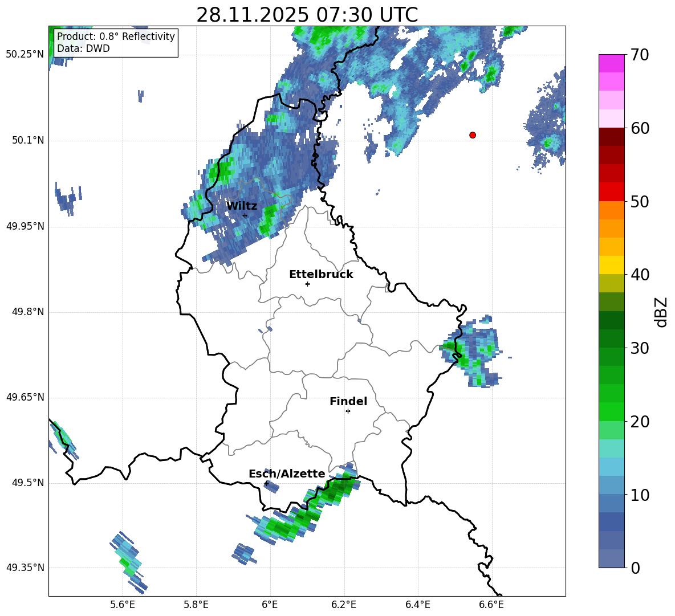Click the cross marker below Ettelbruck
The width and height of the screenshot is (675, 616).
(x=307, y=284)
